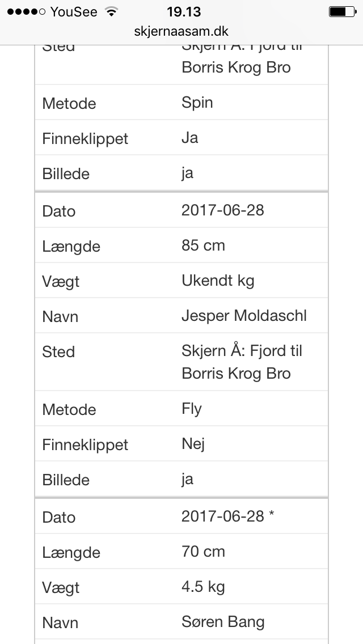This screenshot has width=363, height=644.
Task: Tap Billede ja below Finneklippet Nej
Action: coord(187,479)
